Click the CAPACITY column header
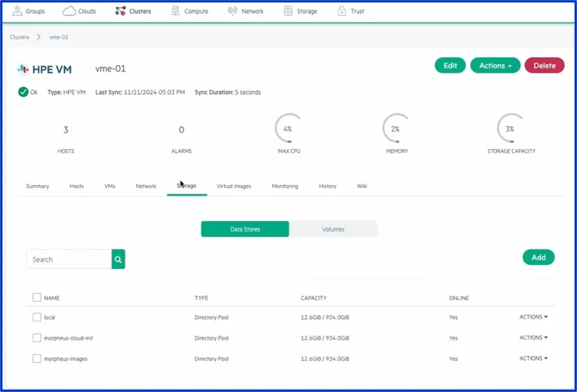The height and width of the screenshot is (392, 577). pyautogui.click(x=314, y=298)
